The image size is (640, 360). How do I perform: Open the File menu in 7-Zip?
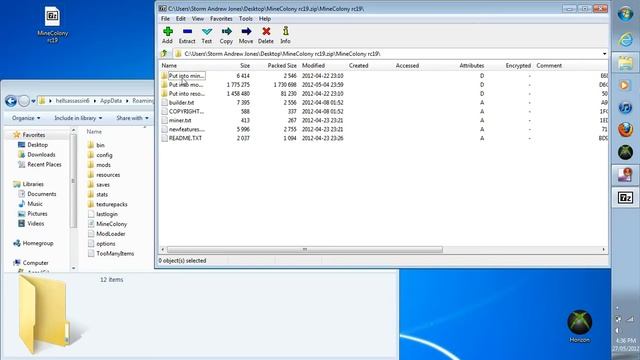click(x=165, y=19)
